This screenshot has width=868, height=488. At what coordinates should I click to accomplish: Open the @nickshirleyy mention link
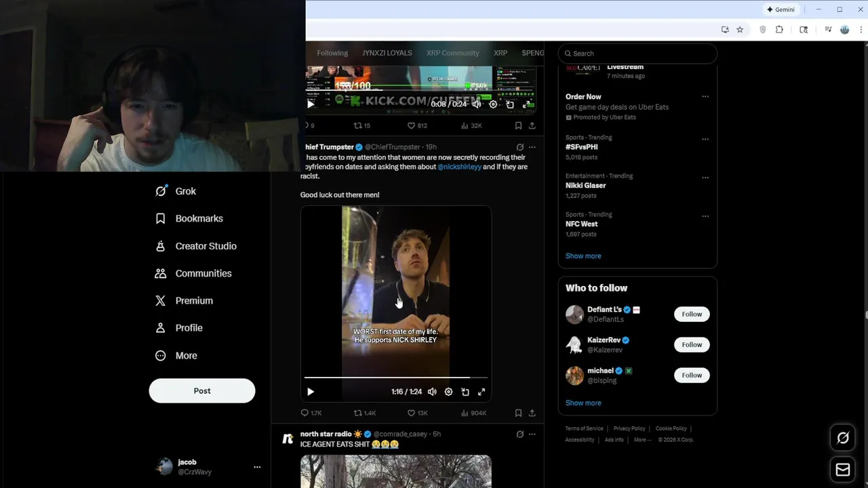click(x=459, y=167)
